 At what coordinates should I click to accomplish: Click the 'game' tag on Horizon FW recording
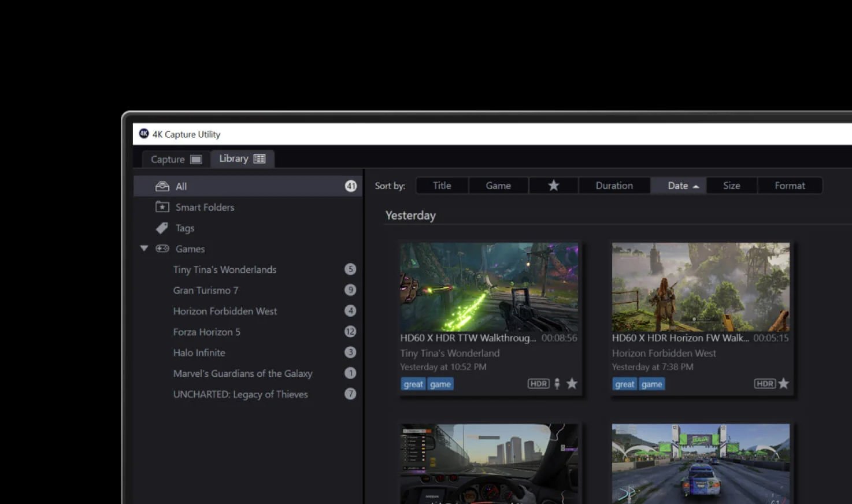pyautogui.click(x=652, y=384)
